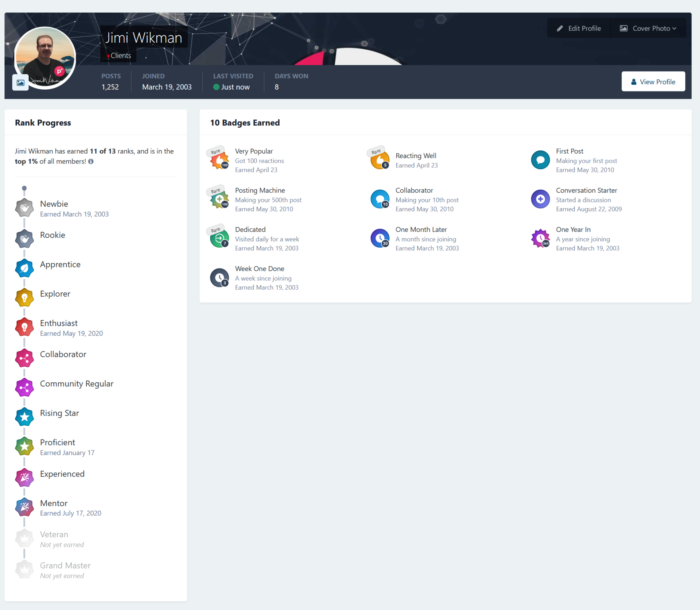Click the Clients group label
The width and height of the screenshot is (700, 610).
[x=120, y=55]
